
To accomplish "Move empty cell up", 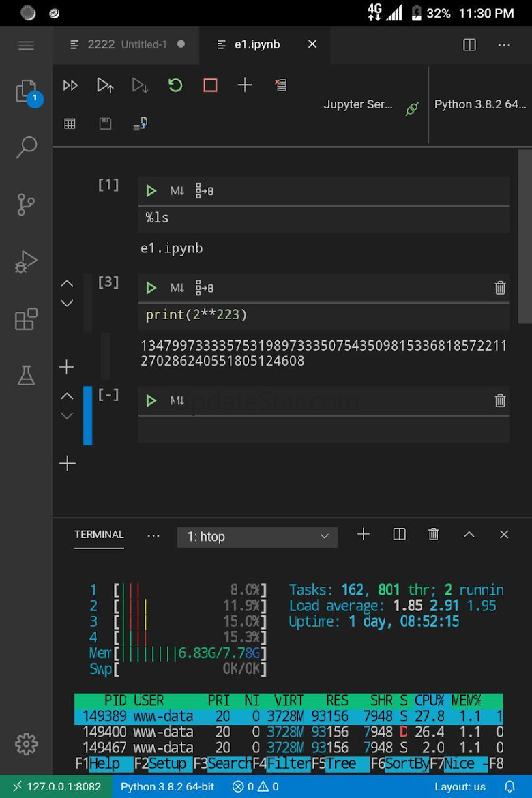I will coord(67,396).
